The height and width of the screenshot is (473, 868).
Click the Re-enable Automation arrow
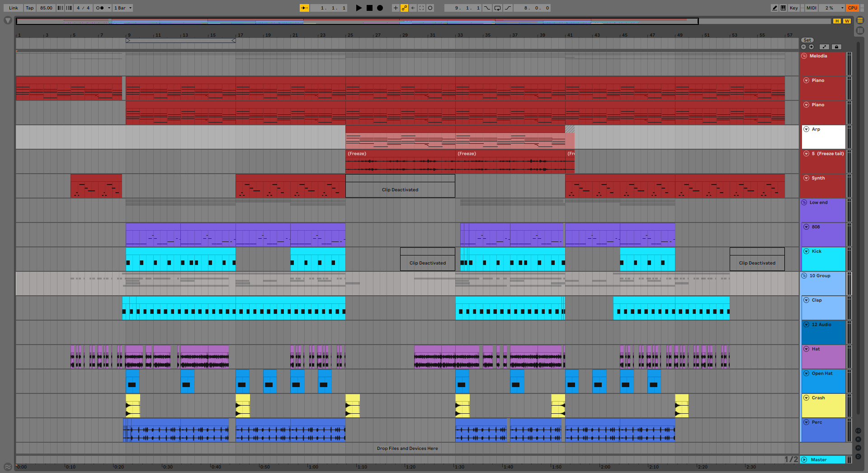point(413,8)
